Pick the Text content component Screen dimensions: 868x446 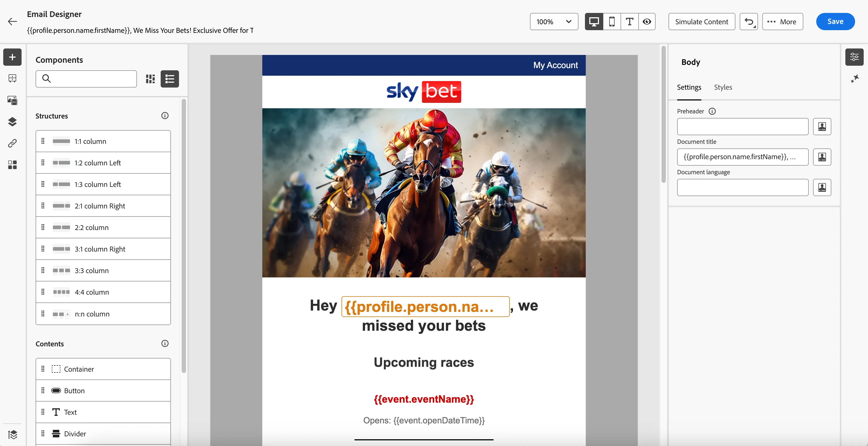103,412
